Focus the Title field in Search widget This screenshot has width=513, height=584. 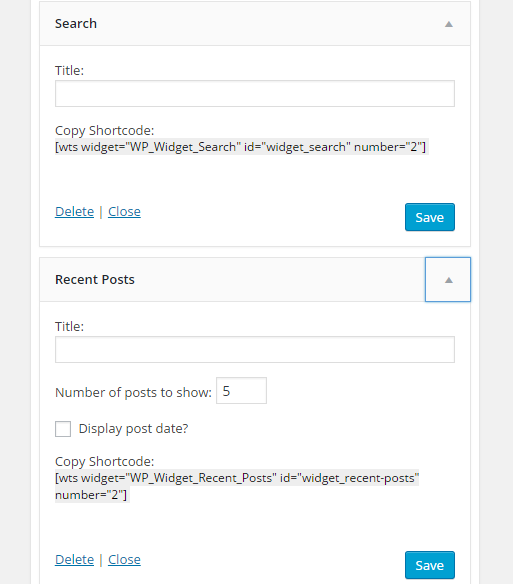tap(255, 93)
